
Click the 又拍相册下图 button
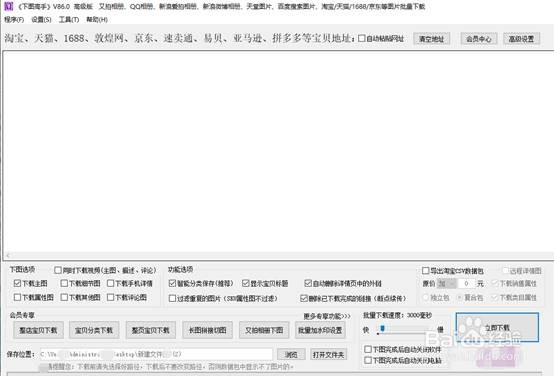pos(264,330)
